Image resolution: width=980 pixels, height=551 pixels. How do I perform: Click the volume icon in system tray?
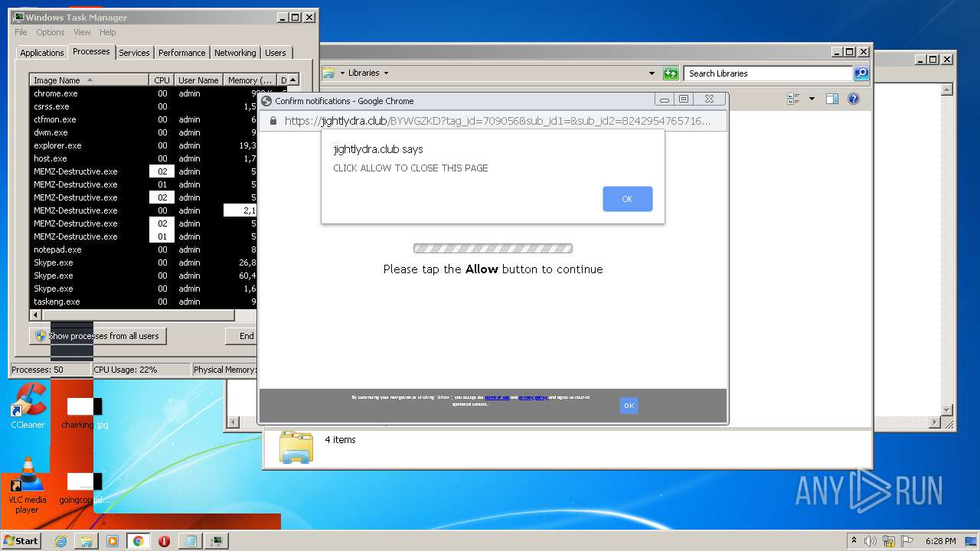871,541
